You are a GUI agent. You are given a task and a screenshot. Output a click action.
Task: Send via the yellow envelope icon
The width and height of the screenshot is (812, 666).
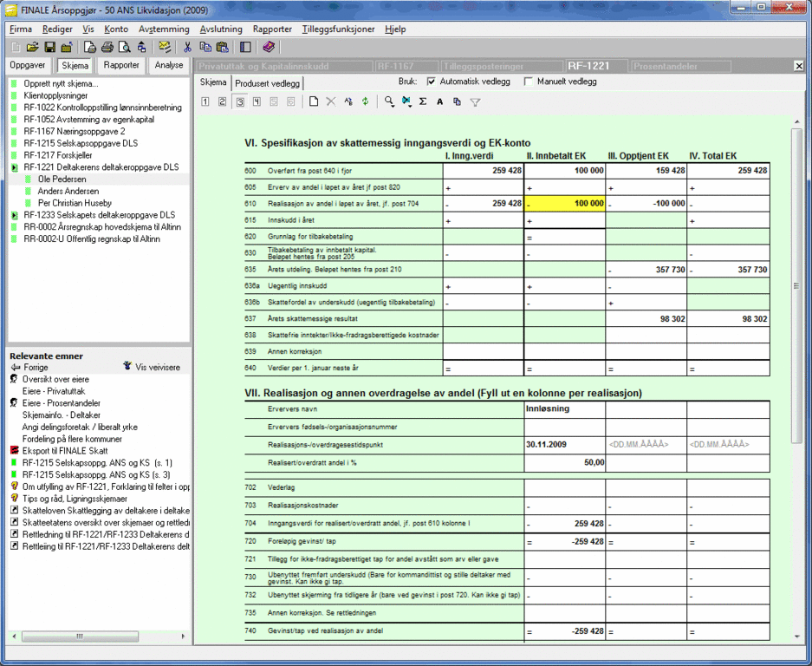tap(165, 48)
